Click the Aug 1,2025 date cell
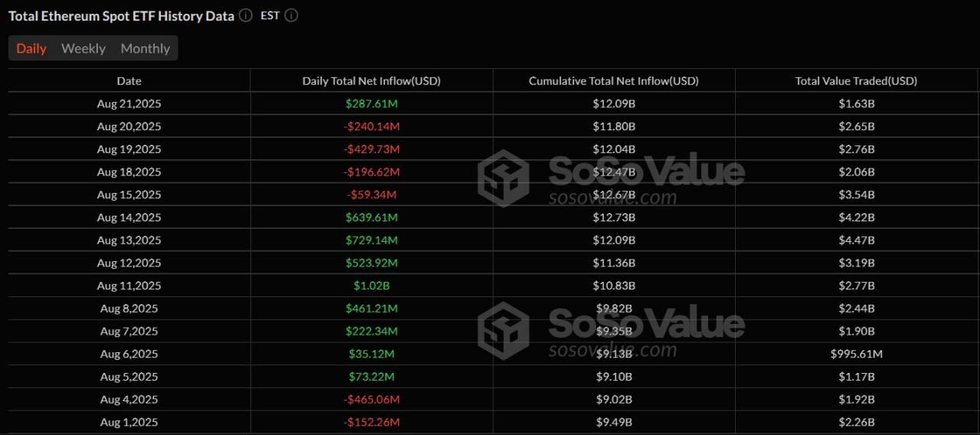This screenshot has width=980, height=435. (129, 422)
